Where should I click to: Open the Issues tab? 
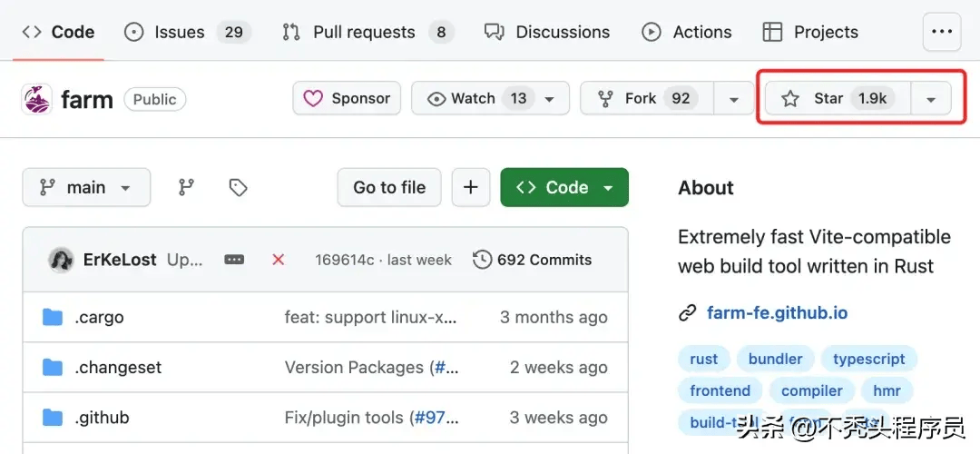click(x=187, y=32)
